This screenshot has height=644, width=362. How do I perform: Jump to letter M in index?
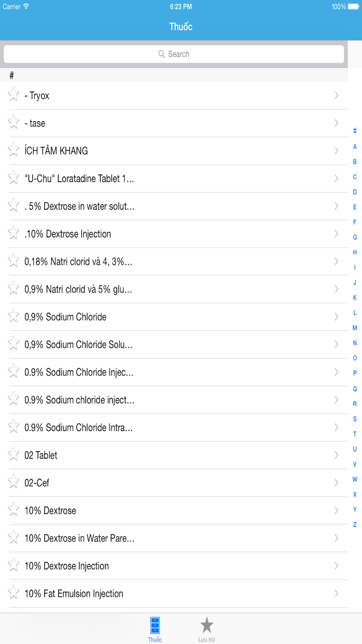(x=355, y=328)
